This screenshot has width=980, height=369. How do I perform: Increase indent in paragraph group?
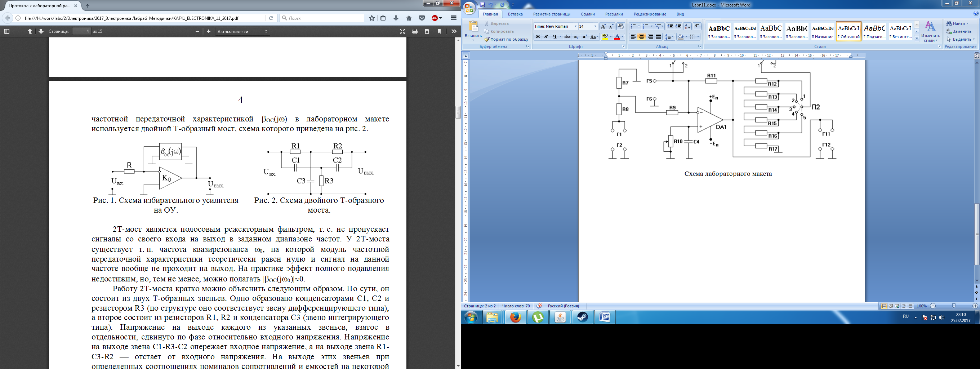click(x=678, y=26)
